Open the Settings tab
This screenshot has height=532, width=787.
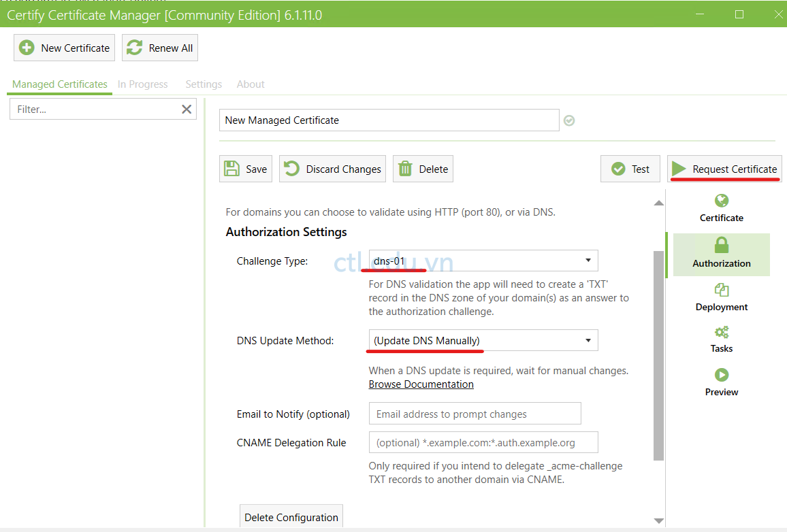(203, 84)
